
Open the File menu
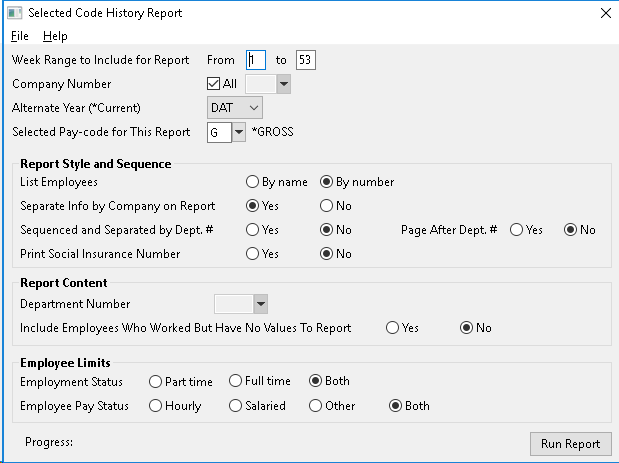(x=20, y=36)
